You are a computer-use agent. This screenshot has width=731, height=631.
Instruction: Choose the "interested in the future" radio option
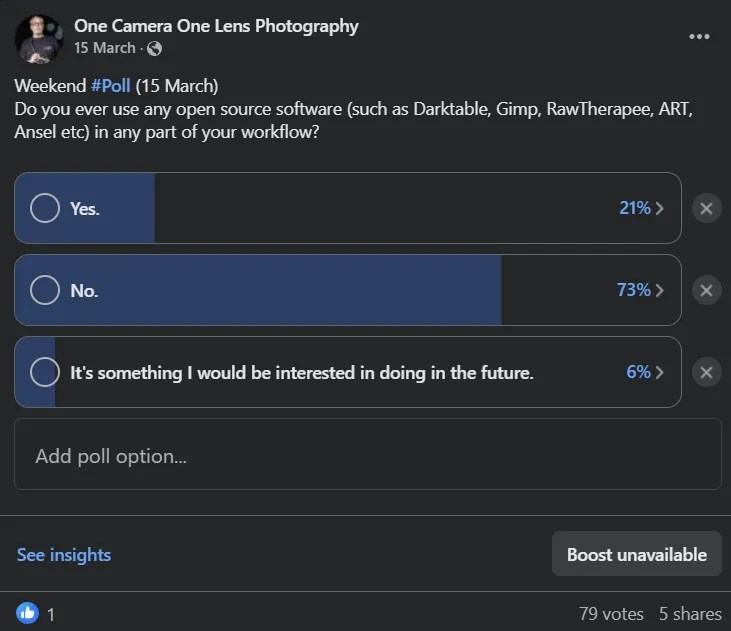[x=45, y=372]
